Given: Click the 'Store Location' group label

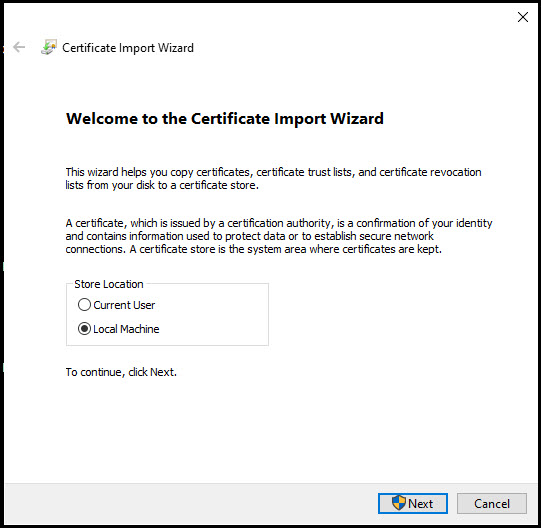Looking at the screenshot, I should (x=109, y=284).
